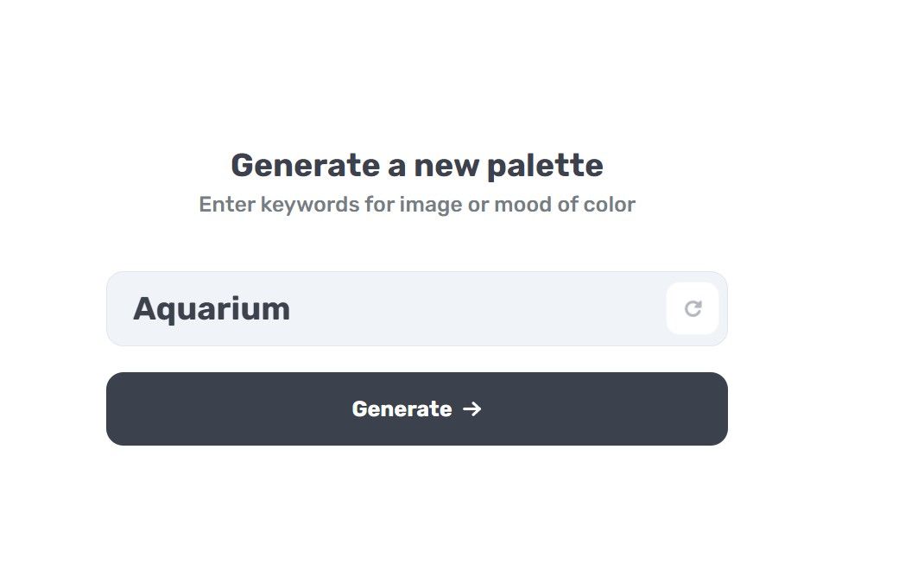Click the subtitle about entering keywords
This screenshot has width=924, height=576.
click(x=417, y=204)
